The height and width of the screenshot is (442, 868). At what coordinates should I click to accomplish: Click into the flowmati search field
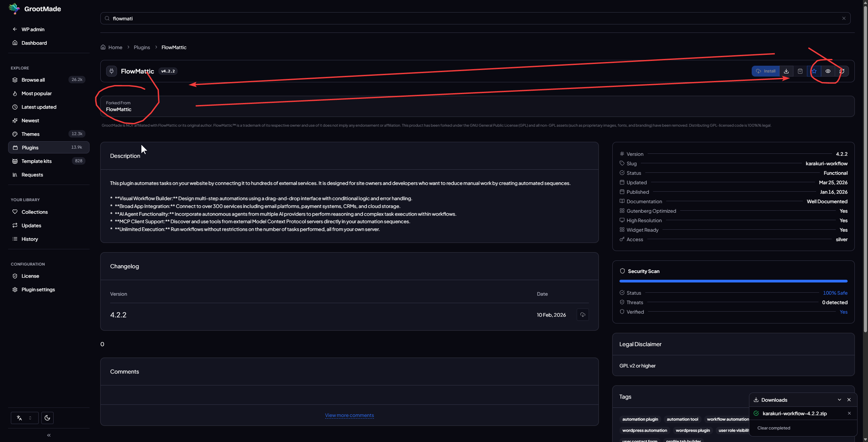[x=475, y=18]
